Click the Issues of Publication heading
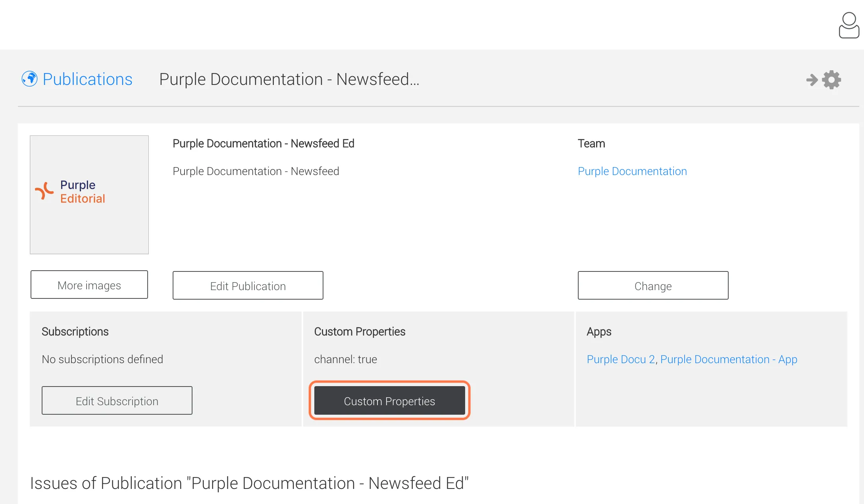The width and height of the screenshot is (864, 504). (249, 483)
